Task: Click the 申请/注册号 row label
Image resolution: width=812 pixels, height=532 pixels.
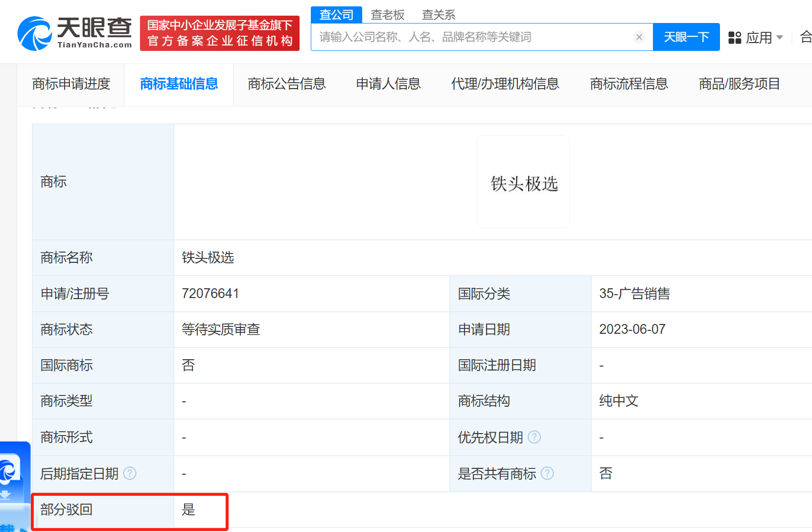Action: point(75,294)
